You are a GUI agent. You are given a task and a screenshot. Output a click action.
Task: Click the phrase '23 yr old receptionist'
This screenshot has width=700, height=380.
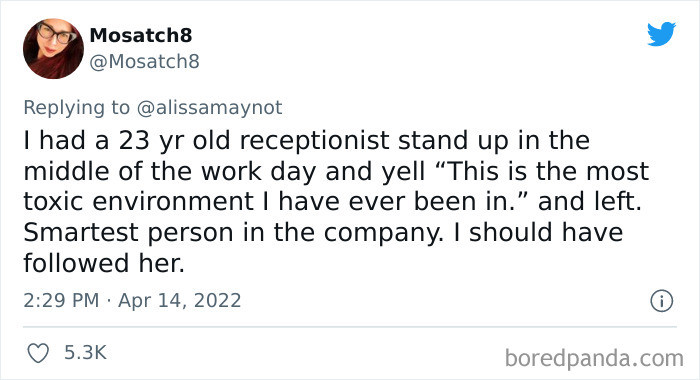(254, 141)
